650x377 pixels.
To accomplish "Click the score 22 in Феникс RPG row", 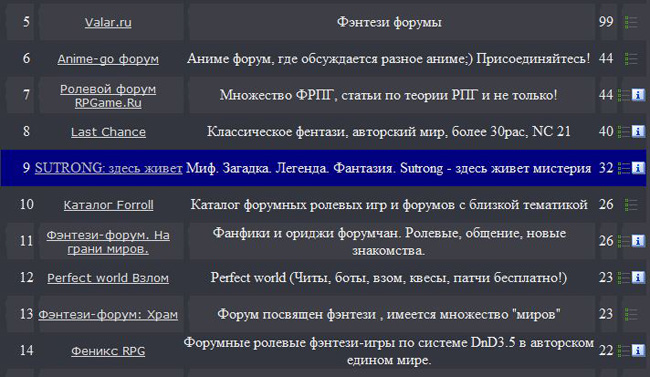I will pyautogui.click(x=606, y=350).
